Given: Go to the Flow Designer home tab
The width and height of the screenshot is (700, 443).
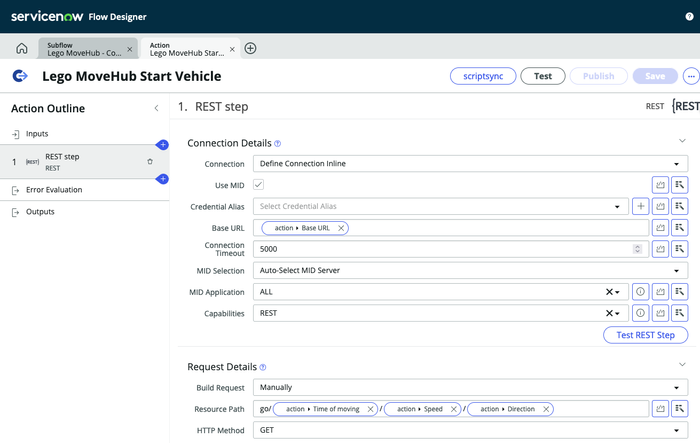Looking at the screenshot, I should point(21,48).
